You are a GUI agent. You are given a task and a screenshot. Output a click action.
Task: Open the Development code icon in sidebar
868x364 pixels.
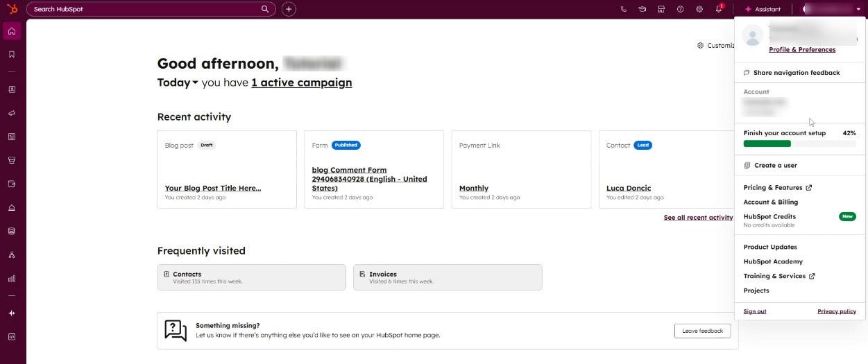[x=12, y=336]
